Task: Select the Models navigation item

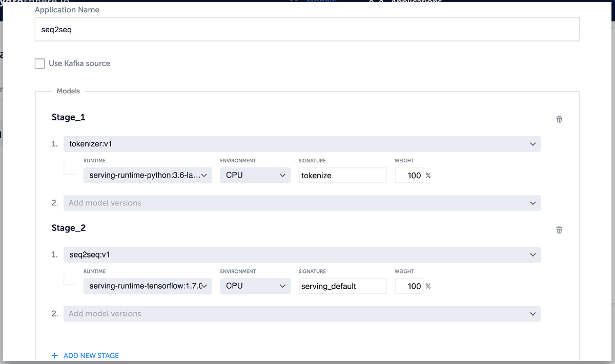Action: 320,3
